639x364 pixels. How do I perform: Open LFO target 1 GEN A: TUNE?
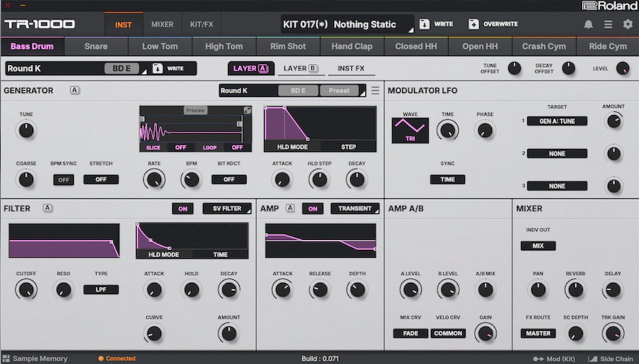[557, 121]
